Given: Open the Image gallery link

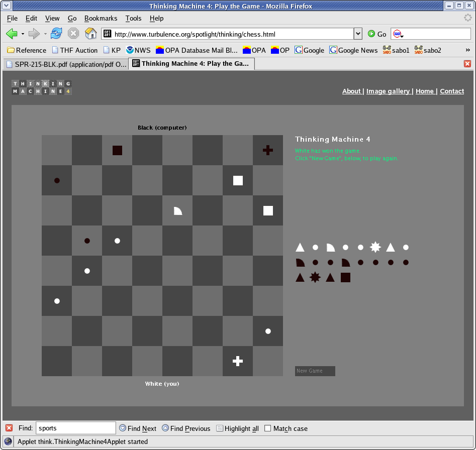Looking at the screenshot, I should tap(389, 91).
